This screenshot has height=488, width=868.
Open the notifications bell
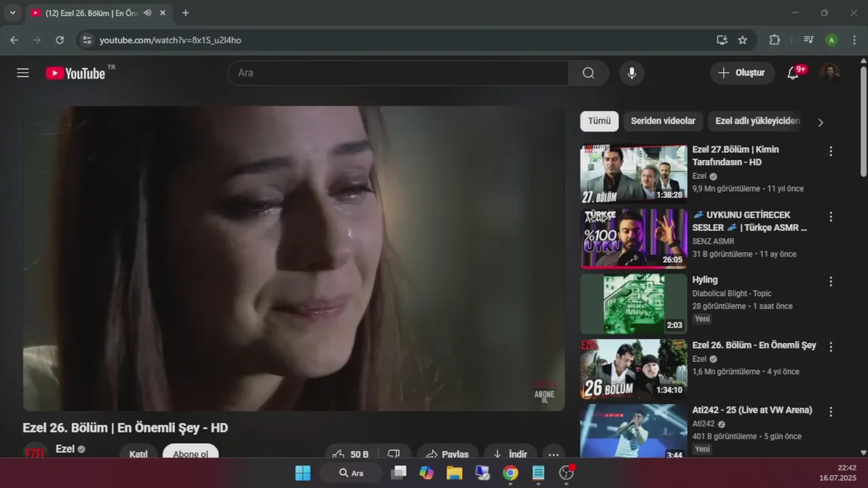pos(793,73)
